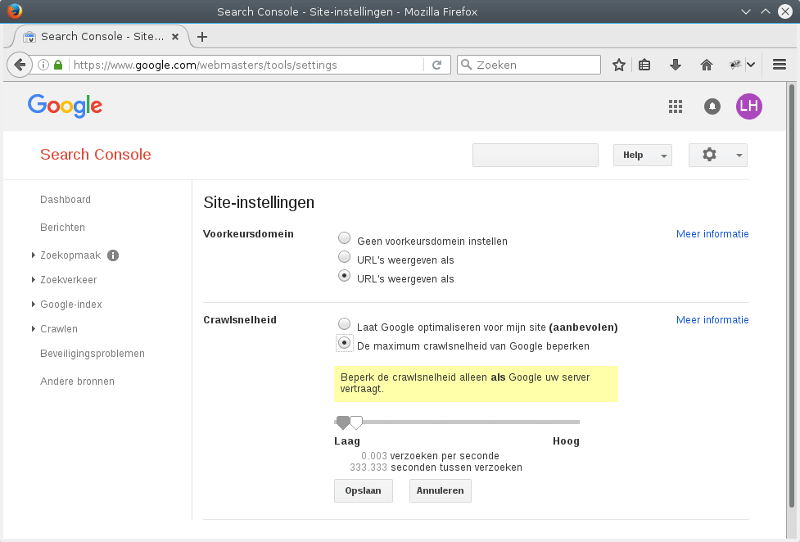Click the URL address bar
The height and width of the screenshot is (542, 800).
pos(247,65)
